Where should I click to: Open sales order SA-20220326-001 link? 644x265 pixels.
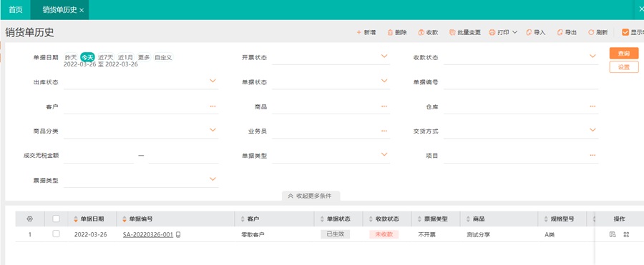[x=148, y=235]
